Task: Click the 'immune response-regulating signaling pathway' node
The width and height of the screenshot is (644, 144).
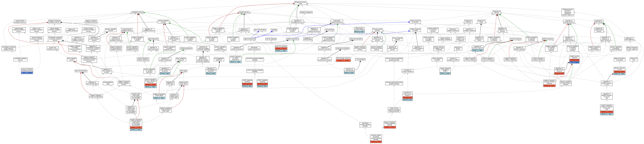Action: pyautogui.click(x=394, y=59)
